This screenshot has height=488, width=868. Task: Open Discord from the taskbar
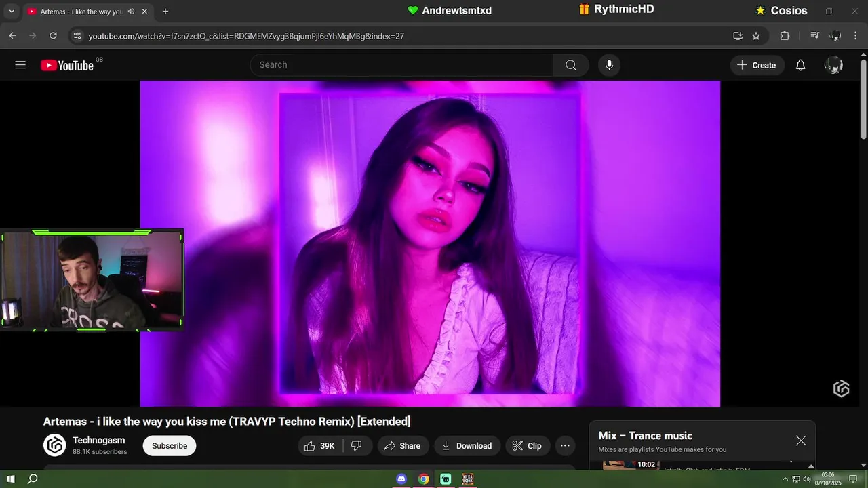(401, 479)
